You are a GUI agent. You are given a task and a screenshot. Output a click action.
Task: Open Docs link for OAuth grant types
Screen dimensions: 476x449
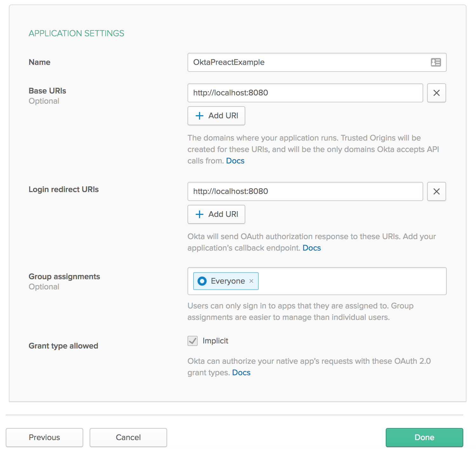[x=241, y=373]
